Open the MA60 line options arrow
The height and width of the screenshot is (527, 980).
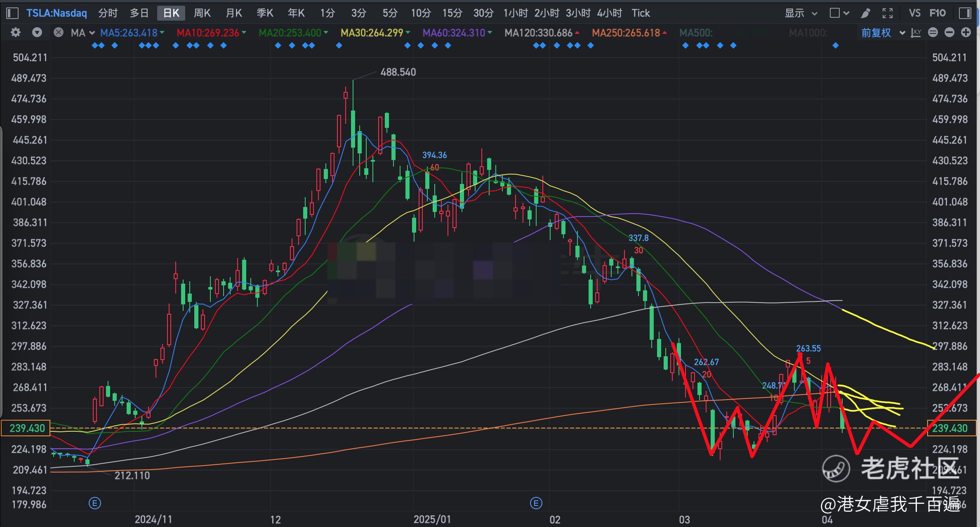(x=490, y=32)
